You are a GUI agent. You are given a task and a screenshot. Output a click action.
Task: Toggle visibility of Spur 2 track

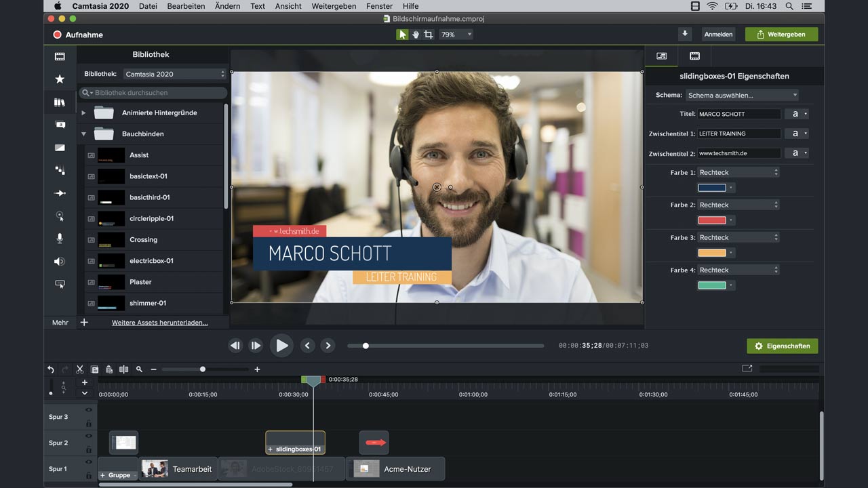coord(88,436)
